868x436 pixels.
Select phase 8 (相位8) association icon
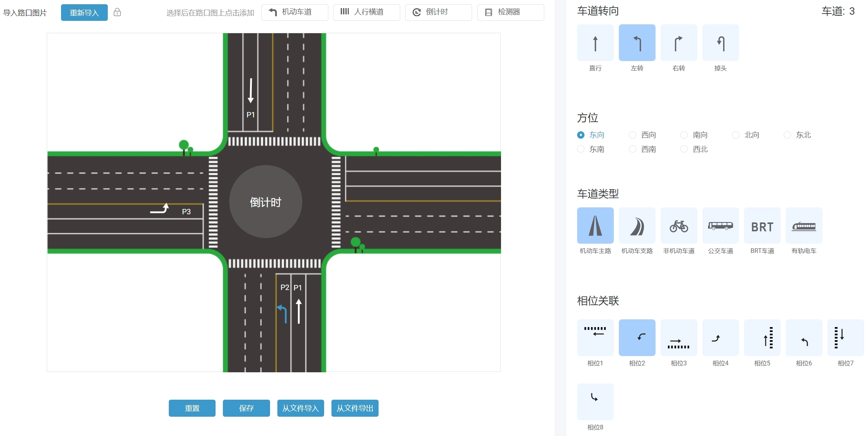[x=595, y=402]
